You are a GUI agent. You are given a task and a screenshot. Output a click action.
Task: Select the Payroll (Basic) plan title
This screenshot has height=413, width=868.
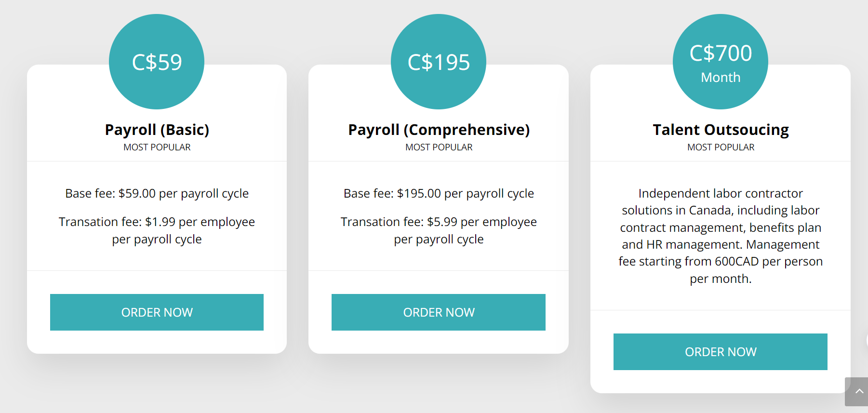(157, 130)
